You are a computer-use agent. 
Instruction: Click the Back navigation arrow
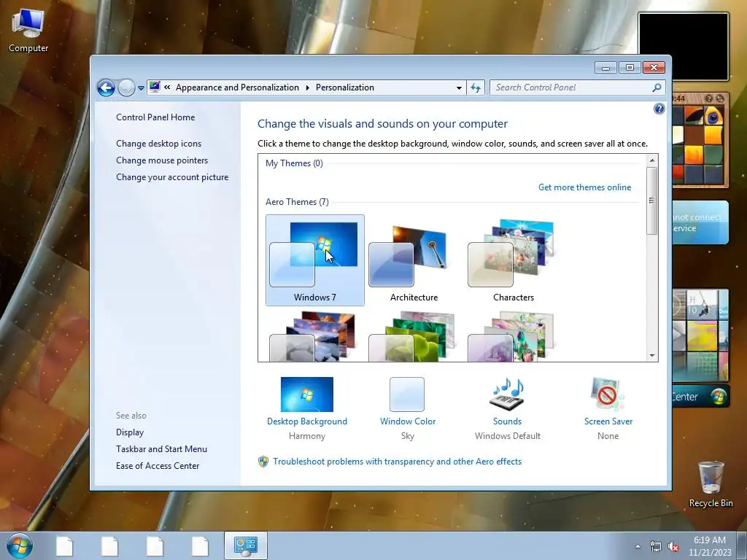106,87
